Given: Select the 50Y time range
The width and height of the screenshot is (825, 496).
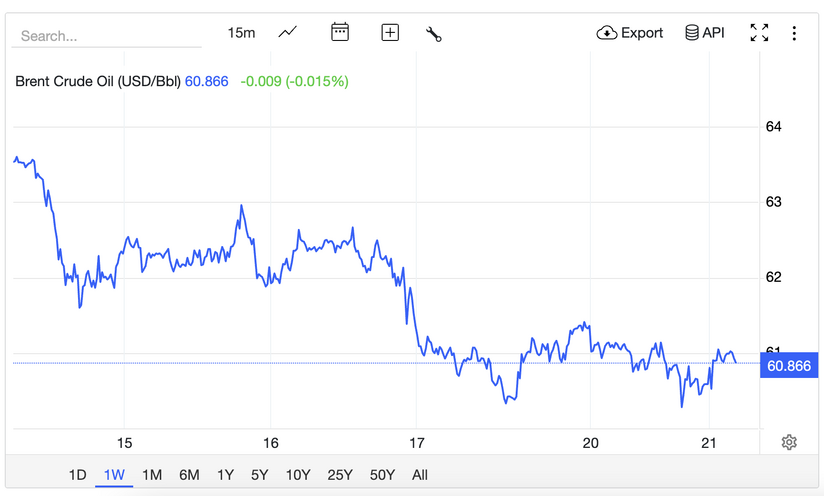Looking at the screenshot, I should [382, 475].
